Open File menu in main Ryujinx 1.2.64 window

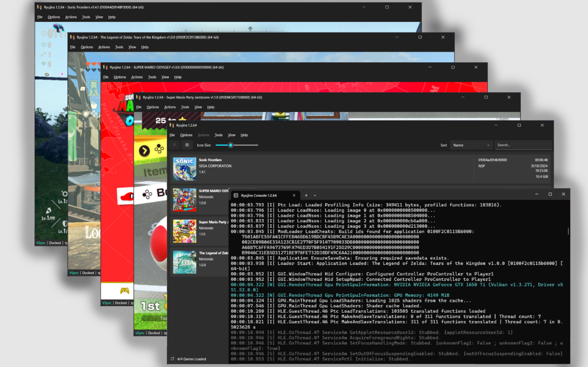click(x=172, y=135)
